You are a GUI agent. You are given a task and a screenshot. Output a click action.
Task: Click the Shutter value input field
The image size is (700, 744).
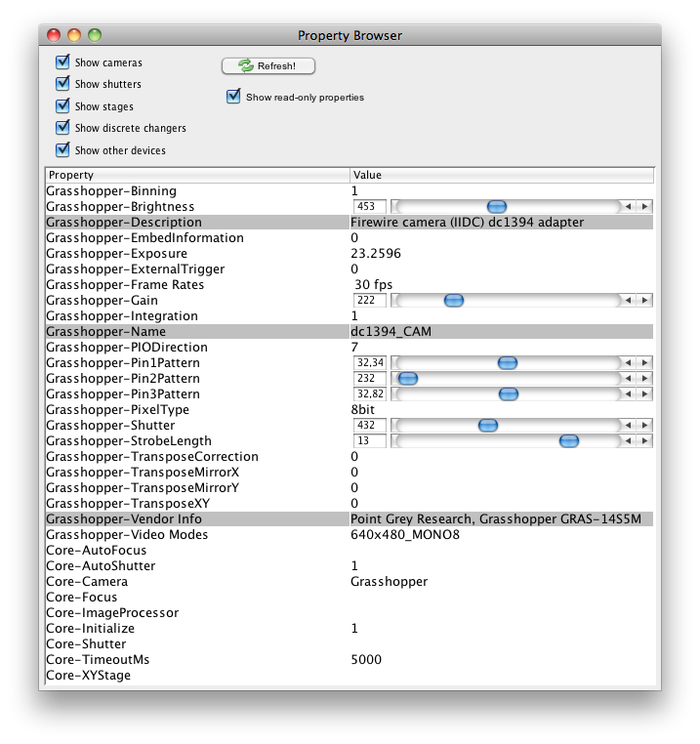point(371,426)
